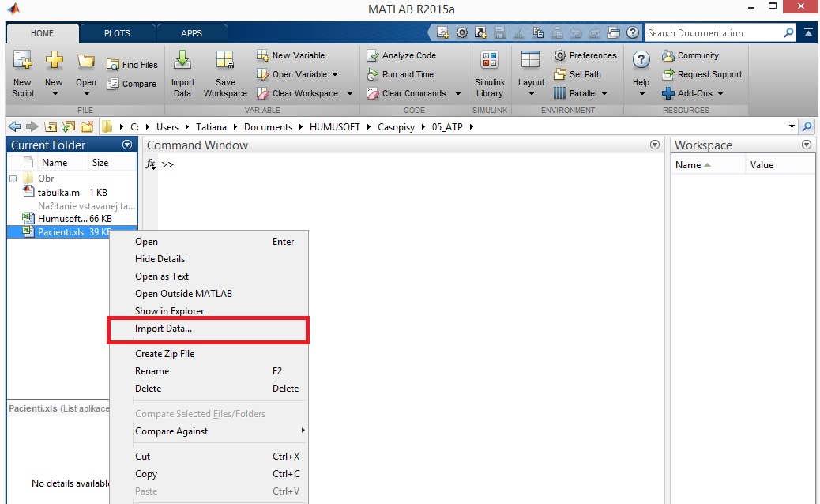Go back to previous folder
The width and height of the screenshot is (820, 504).
pos(15,126)
